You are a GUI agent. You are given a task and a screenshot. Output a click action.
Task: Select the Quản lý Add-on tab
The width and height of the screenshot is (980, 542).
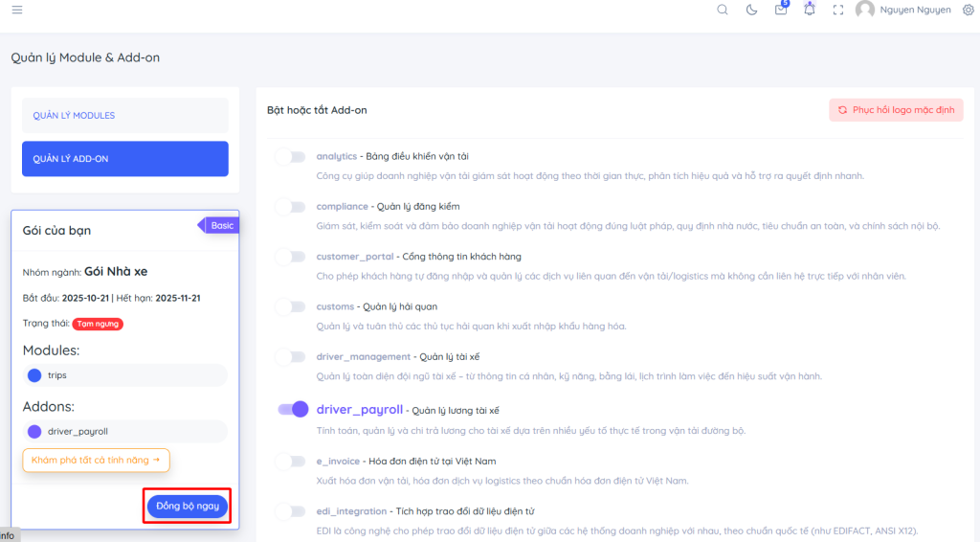pyautogui.click(x=125, y=159)
